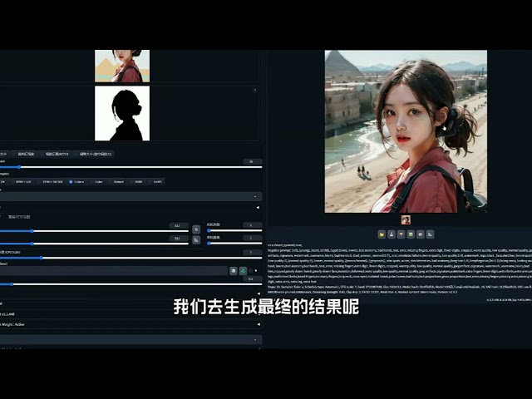532x399 pixels.
Task: Click the green recycle reuse seed button
Action: (x=243, y=270)
